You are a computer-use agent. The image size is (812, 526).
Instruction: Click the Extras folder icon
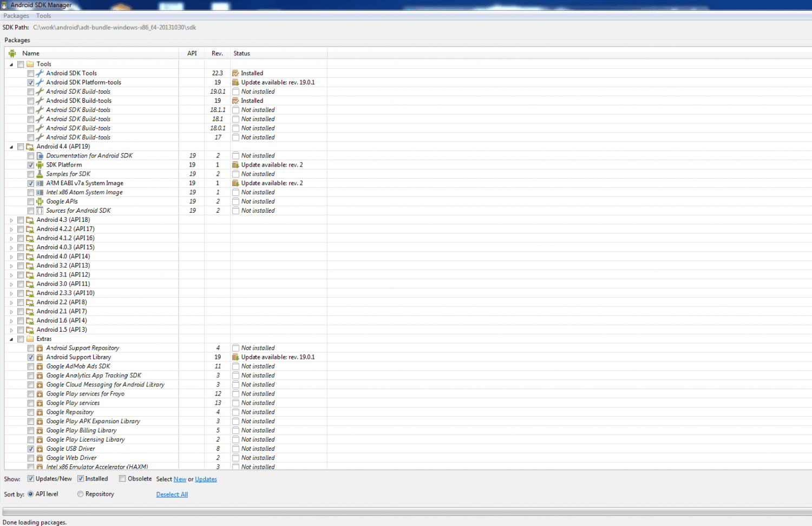point(30,339)
